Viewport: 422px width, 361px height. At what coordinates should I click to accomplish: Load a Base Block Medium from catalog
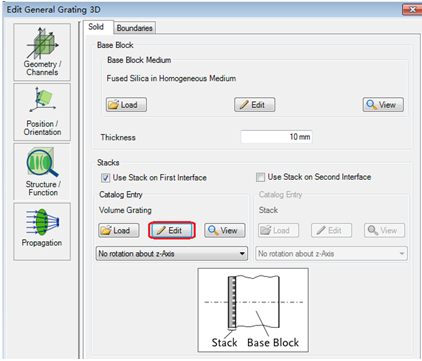coord(126,105)
